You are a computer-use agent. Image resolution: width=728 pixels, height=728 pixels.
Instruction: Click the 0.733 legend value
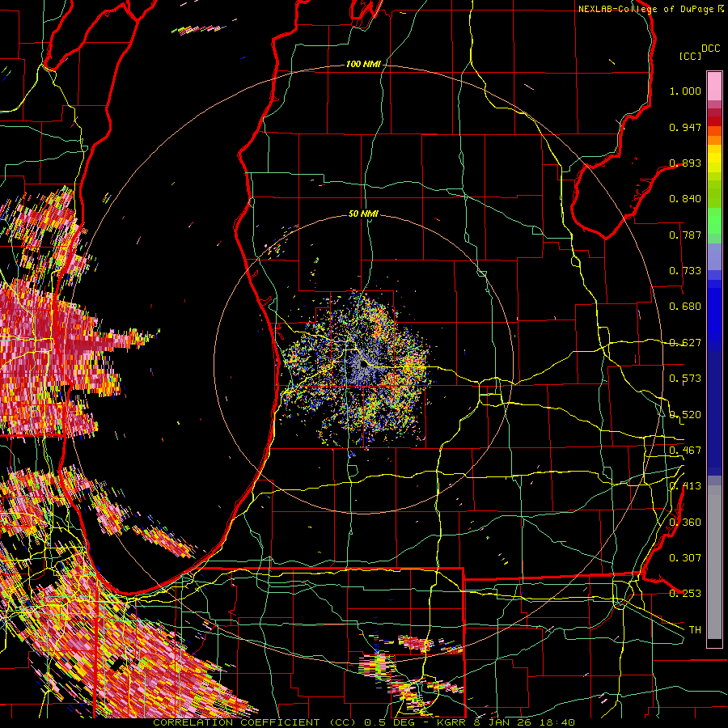(x=685, y=271)
